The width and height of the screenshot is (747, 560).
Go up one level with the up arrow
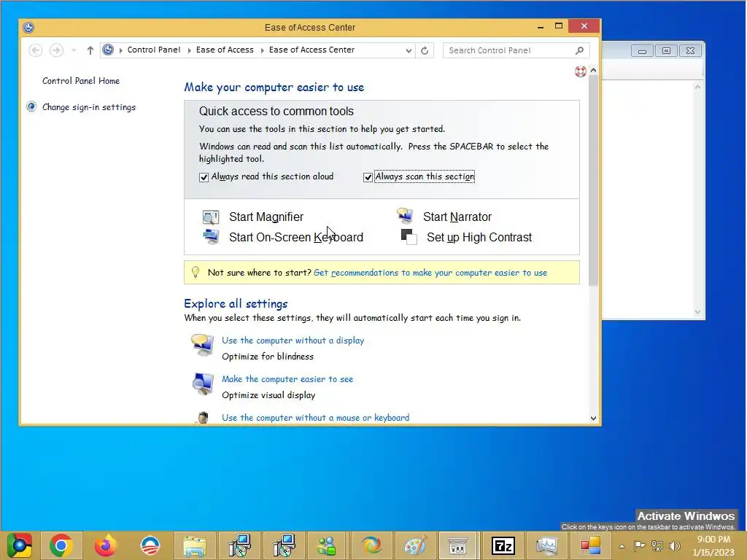[x=90, y=50]
